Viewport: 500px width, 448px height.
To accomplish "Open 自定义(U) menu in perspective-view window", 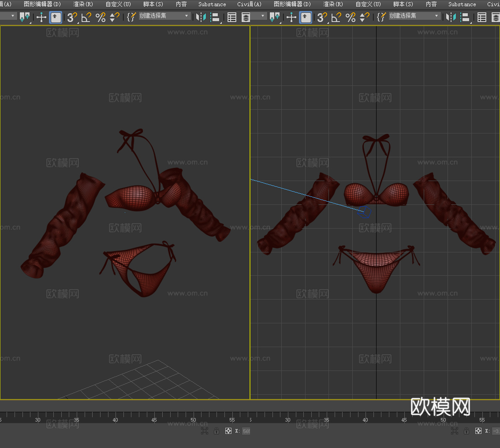I will point(118,4).
